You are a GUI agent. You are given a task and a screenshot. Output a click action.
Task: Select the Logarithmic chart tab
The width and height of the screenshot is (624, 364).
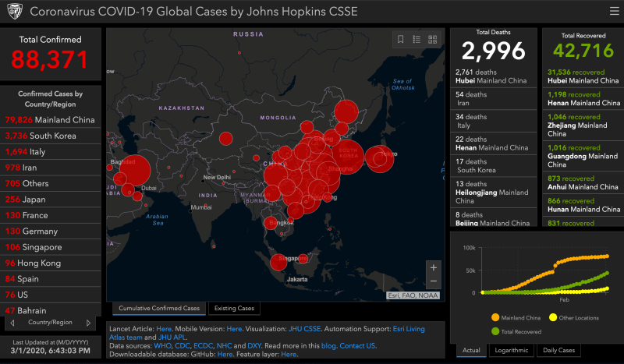point(512,350)
